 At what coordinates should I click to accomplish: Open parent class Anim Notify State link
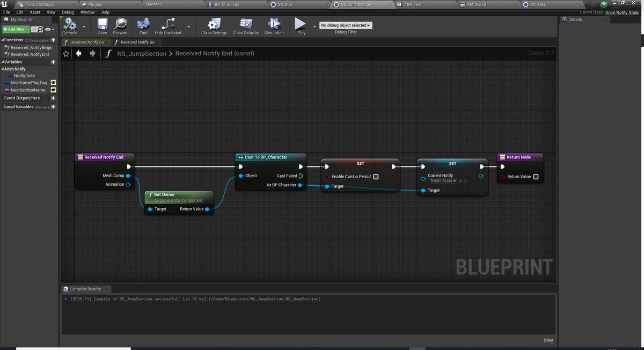[622, 12]
